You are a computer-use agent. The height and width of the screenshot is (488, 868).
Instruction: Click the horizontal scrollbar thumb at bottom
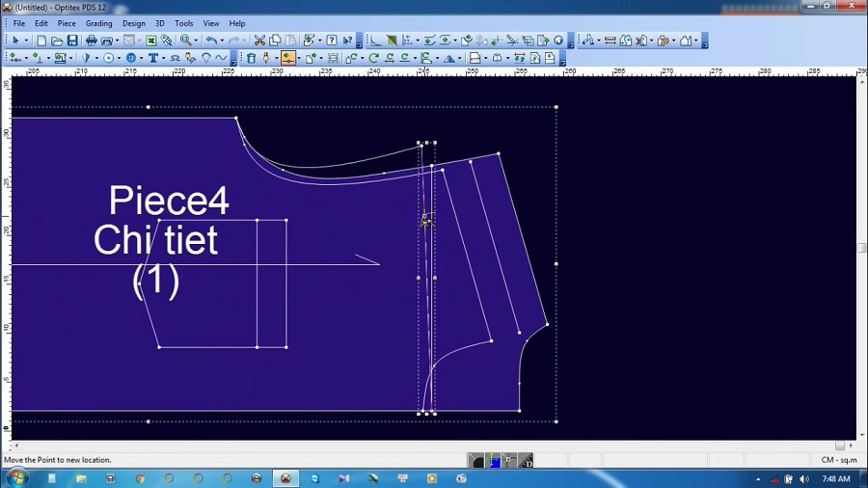pyautogui.click(x=839, y=446)
